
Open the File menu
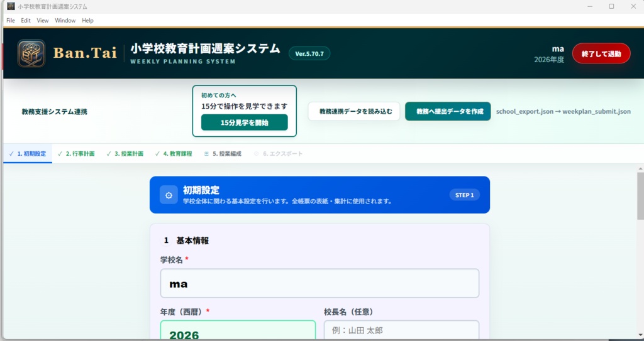11,21
